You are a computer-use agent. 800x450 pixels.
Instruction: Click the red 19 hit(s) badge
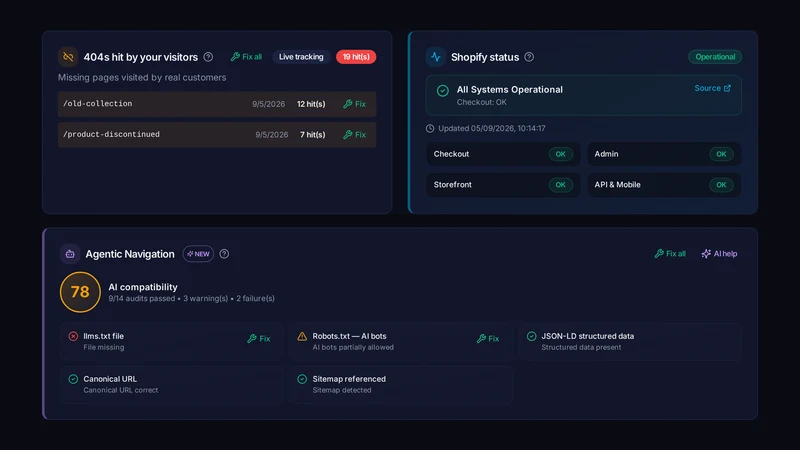[x=356, y=57]
